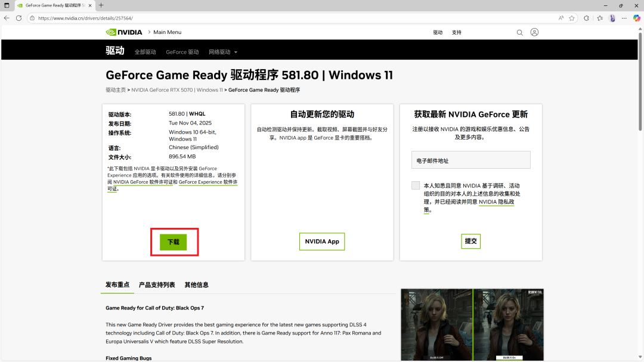Click the file size value 896.54 MB
This screenshot has width=644, height=362.
(182, 157)
